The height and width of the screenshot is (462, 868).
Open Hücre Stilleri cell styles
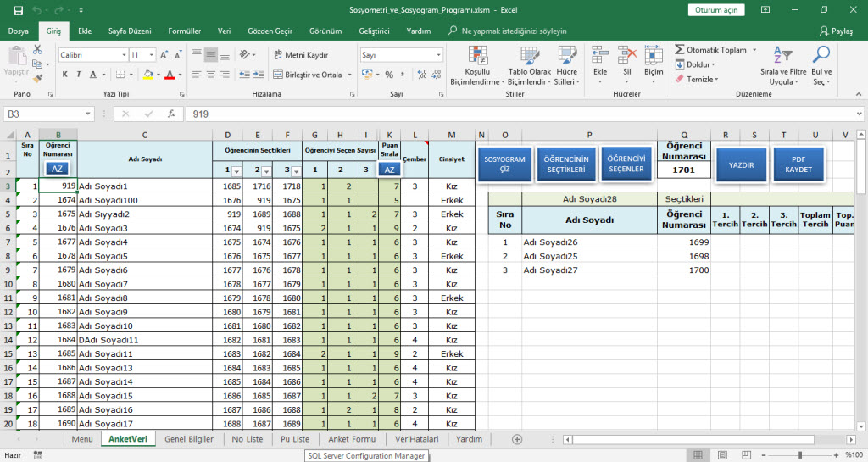pyautogui.click(x=567, y=65)
